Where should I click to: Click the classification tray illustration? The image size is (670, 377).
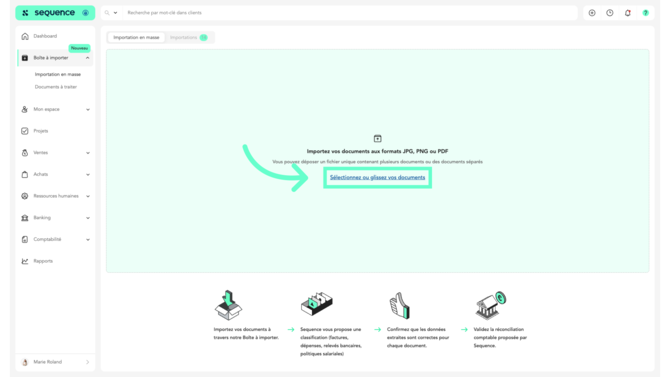click(x=317, y=304)
